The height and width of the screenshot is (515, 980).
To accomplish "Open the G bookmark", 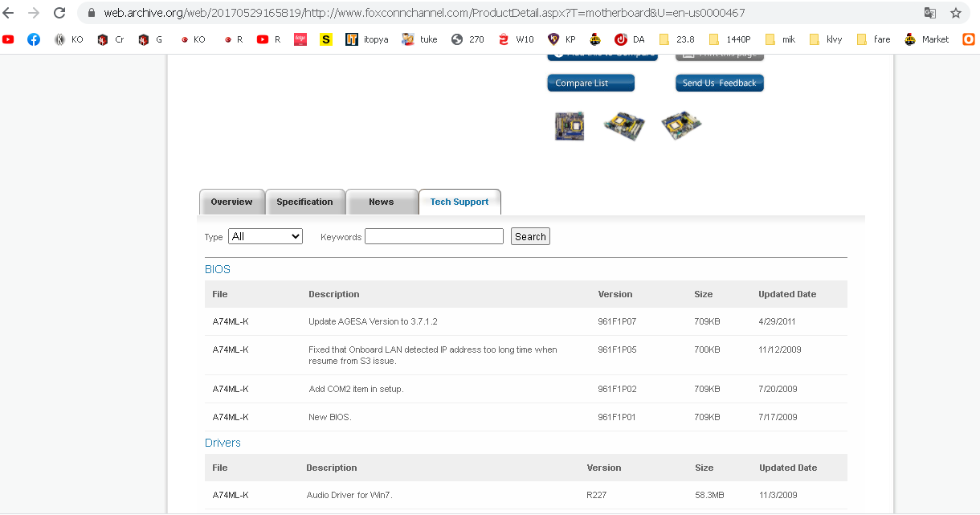I will pos(151,39).
